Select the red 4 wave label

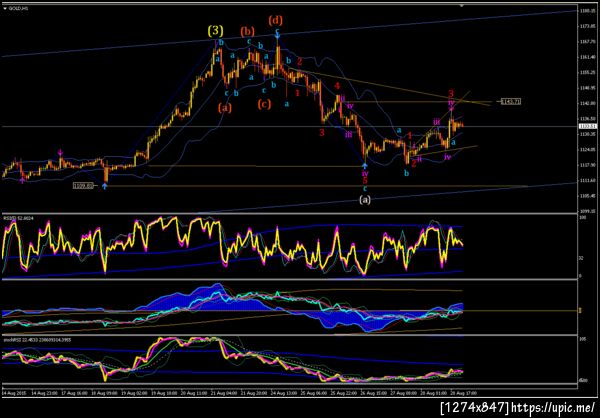(x=337, y=86)
